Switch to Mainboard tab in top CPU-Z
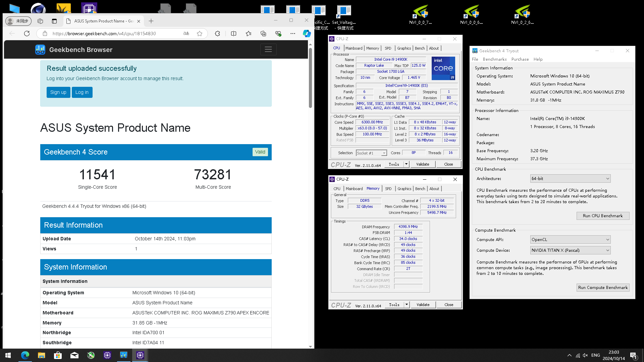 (x=354, y=48)
